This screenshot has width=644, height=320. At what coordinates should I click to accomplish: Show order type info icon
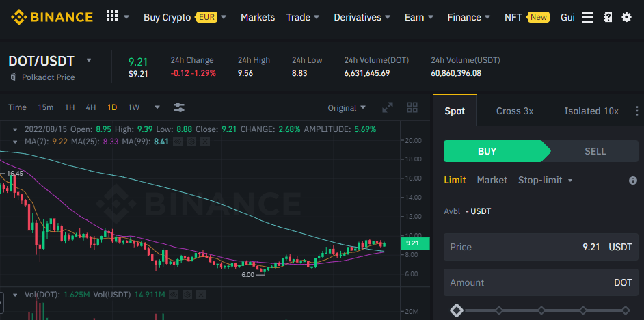tap(633, 181)
